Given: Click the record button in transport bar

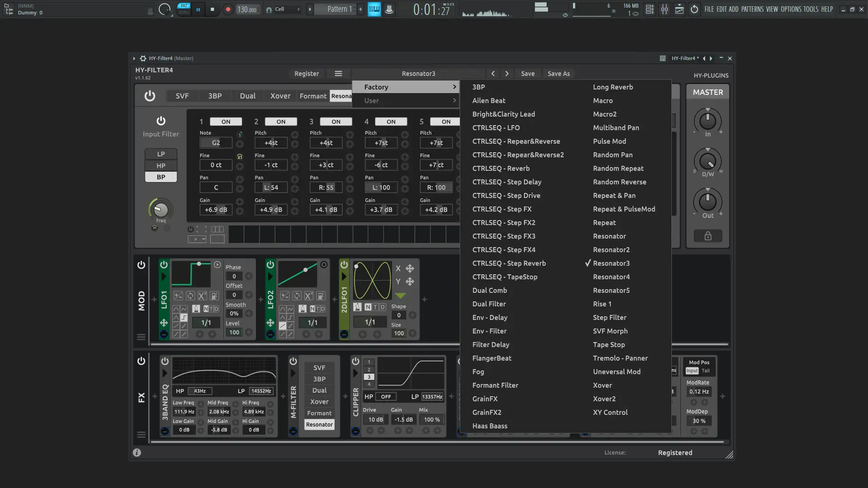Looking at the screenshot, I should [x=228, y=9].
